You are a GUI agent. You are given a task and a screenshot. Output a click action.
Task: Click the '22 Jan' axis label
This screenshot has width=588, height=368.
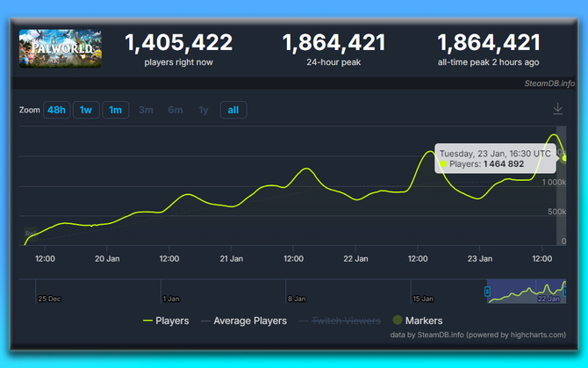coord(356,259)
